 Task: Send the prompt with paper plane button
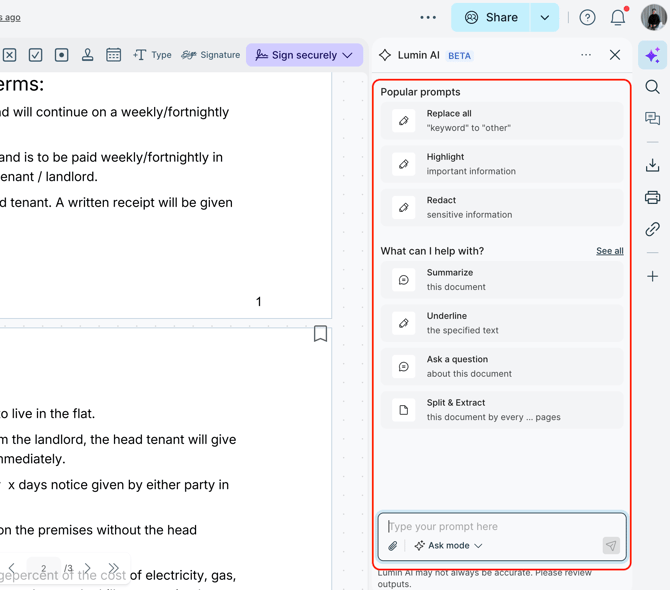point(611,546)
